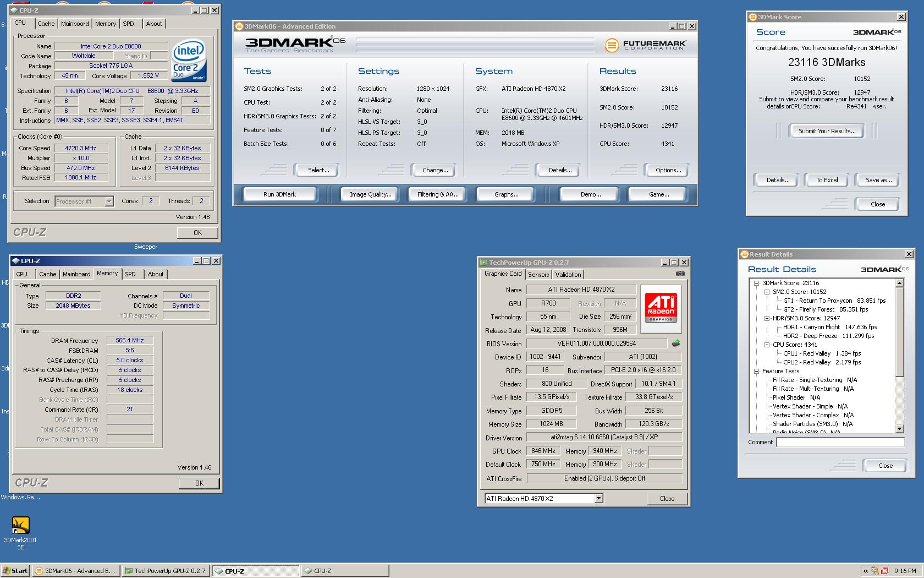Click the Result Details vertical scrollbar thumb

point(900,332)
